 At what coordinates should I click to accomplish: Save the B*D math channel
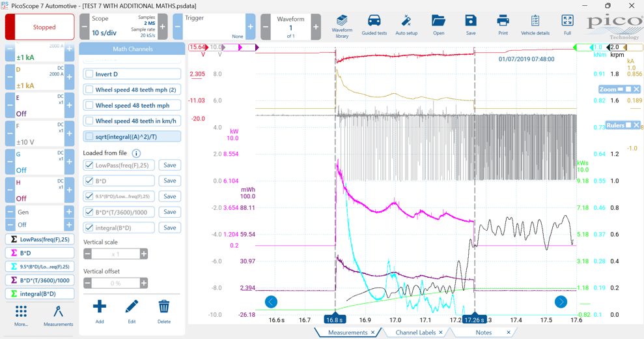[x=169, y=181]
